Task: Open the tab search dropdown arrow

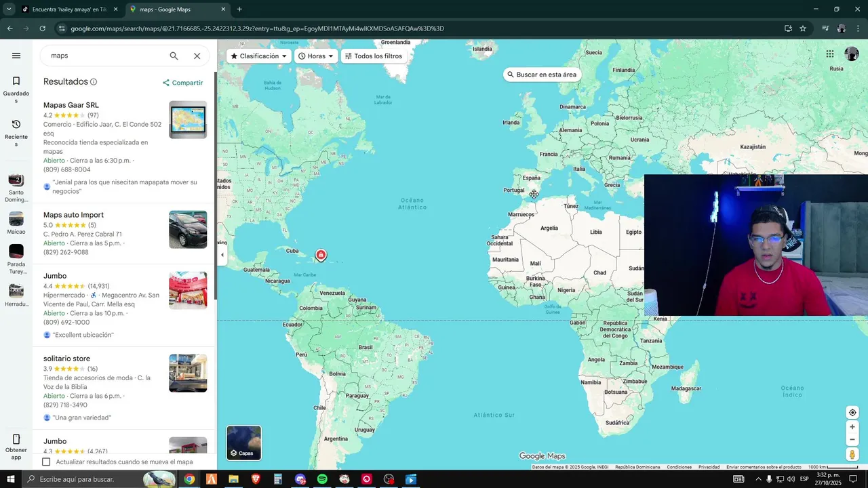Action: tap(8, 9)
